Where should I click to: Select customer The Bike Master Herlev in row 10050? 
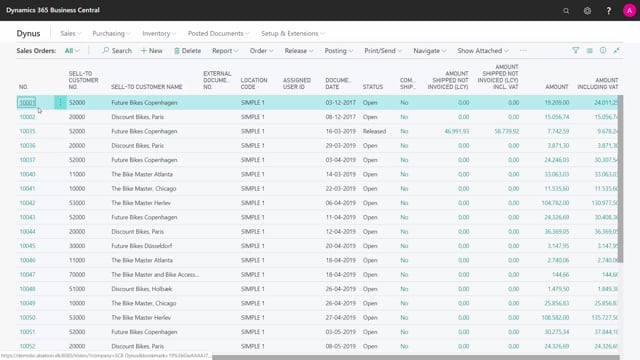pos(141,318)
